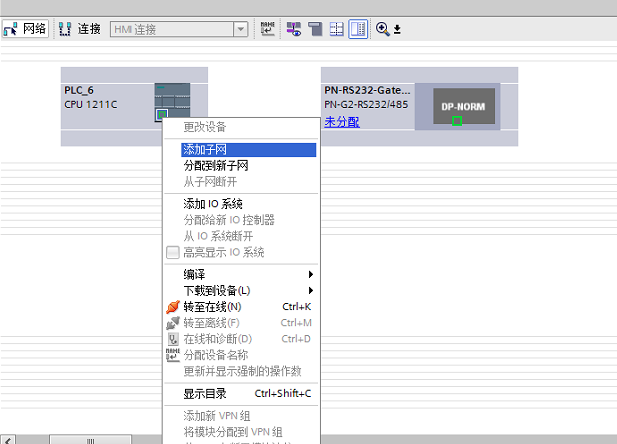This screenshot has height=444, width=617.
Task: Expand the 下载到设备(L) submenu
Action: coord(241,290)
